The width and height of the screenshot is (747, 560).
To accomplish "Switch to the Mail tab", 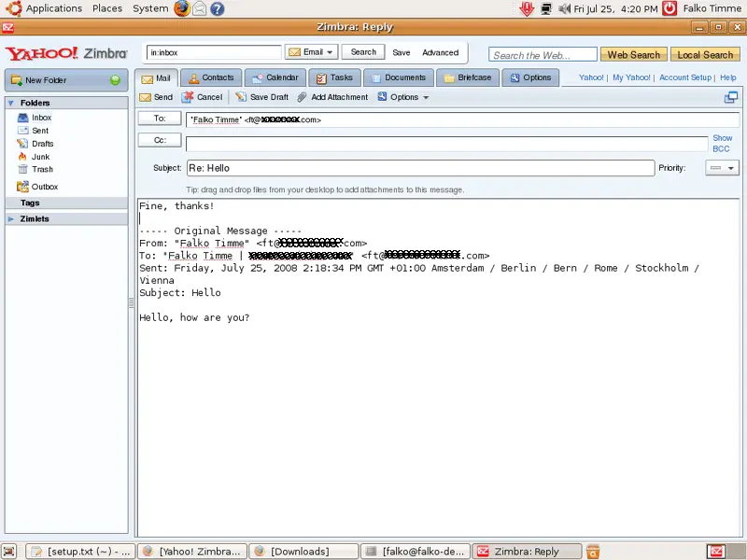I will [156, 78].
